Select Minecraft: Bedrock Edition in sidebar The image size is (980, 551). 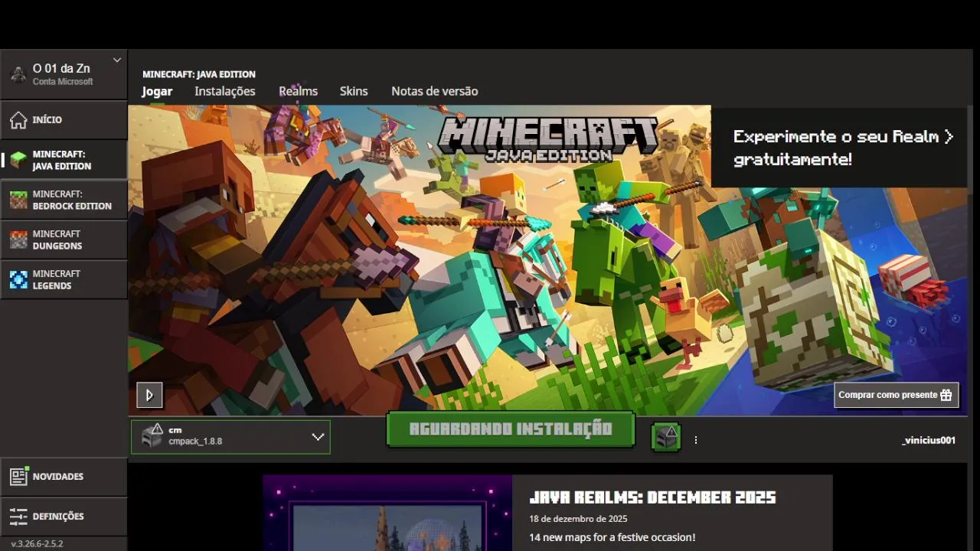pyautogui.click(x=64, y=200)
